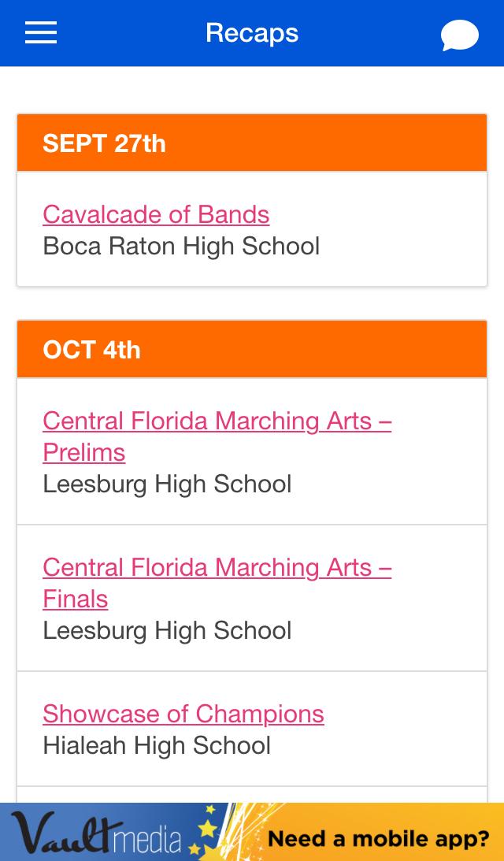Tap the blank space right of Boca Raton High School
The height and width of the screenshot is (861, 504).
tap(402, 247)
